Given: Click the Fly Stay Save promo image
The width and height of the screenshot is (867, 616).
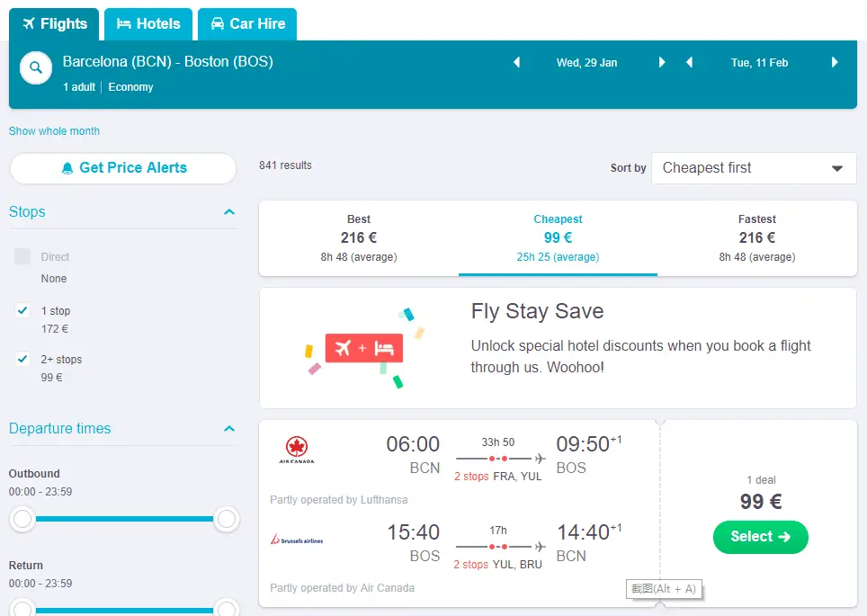Looking at the screenshot, I should tap(363, 348).
